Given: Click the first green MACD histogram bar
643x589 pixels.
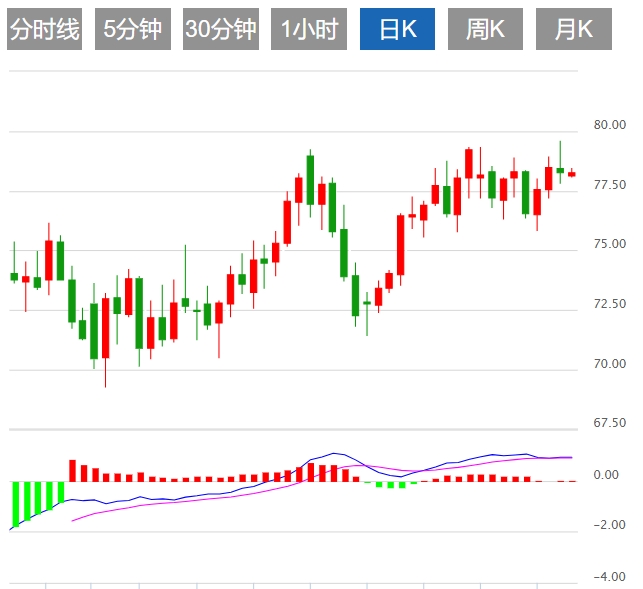Looking at the screenshot, I should [16, 504].
